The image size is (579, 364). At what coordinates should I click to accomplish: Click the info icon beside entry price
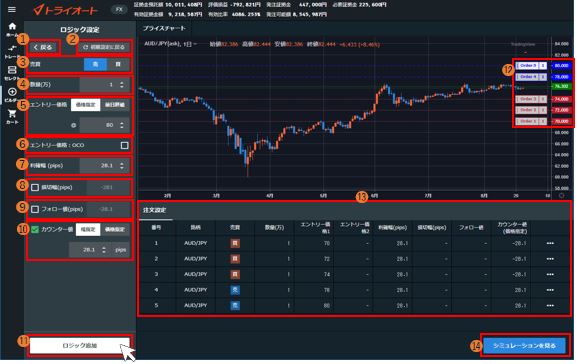(x=73, y=126)
